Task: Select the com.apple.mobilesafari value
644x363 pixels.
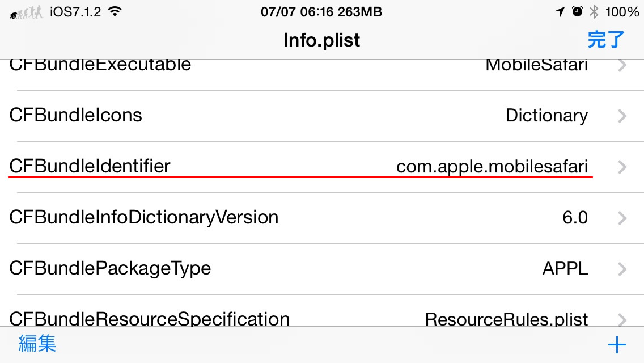Action: pos(492,167)
